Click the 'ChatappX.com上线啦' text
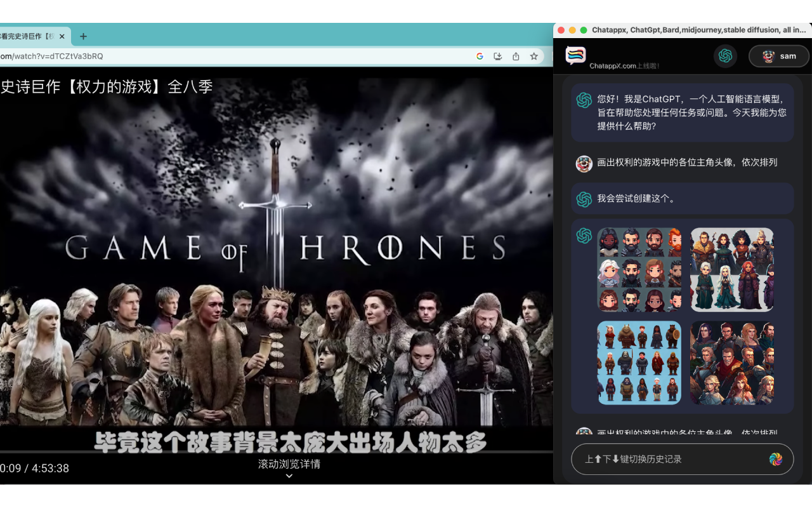 click(x=625, y=66)
